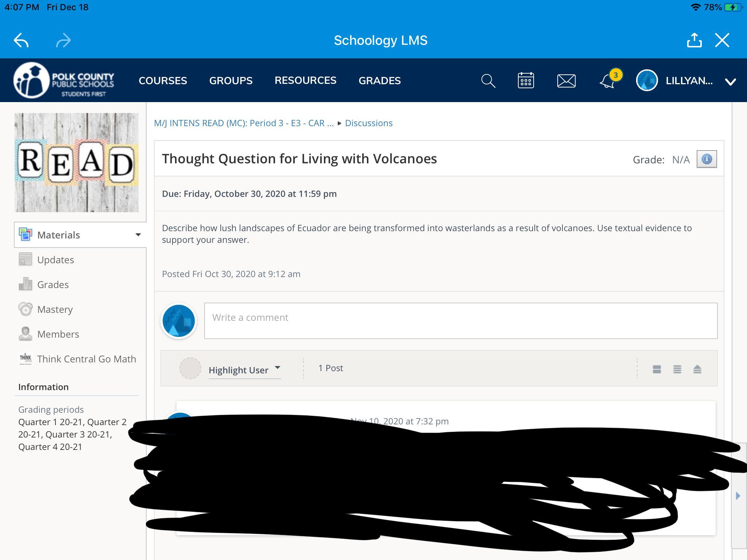Expand the Materials dropdown arrow
The width and height of the screenshot is (747, 560).
(138, 235)
